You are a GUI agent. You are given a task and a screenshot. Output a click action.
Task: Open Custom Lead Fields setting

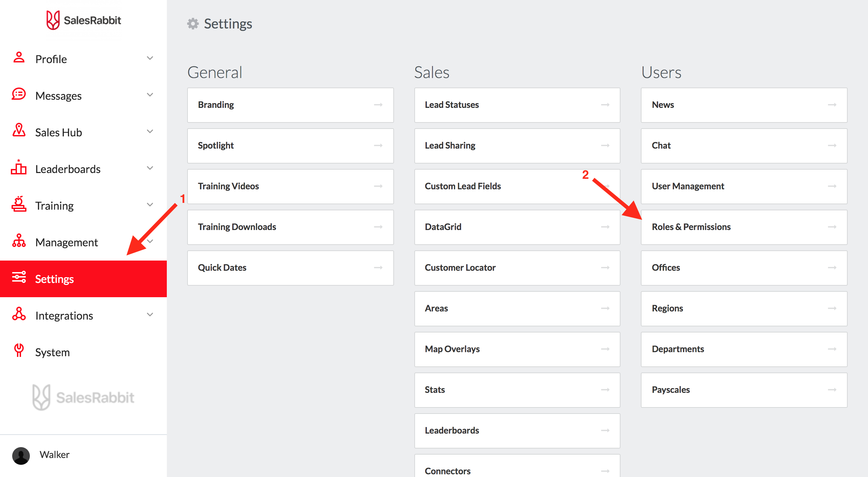pyautogui.click(x=517, y=186)
